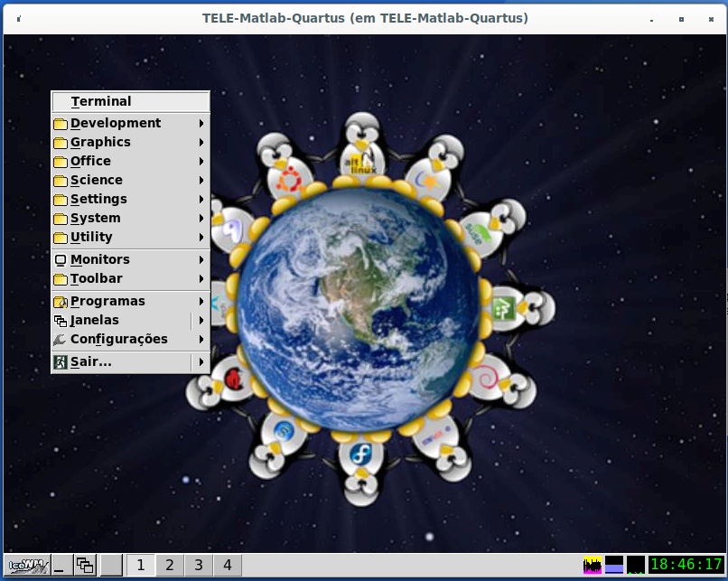Open the taskbar window list button
Image resolution: width=728 pixels, height=581 pixels.
click(x=86, y=566)
